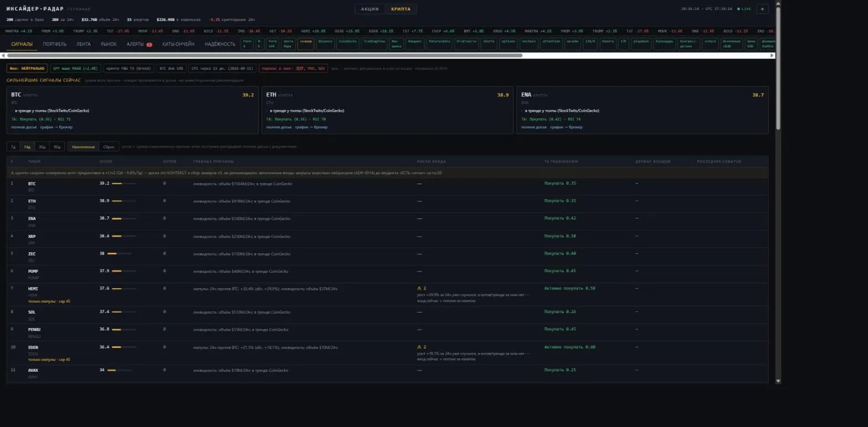Open the options quick link
Screen dimensions: 868x427
(508, 44)
